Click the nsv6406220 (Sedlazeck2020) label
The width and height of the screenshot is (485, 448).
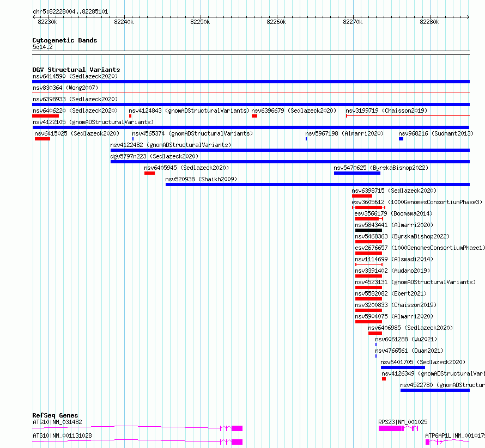click(75, 111)
